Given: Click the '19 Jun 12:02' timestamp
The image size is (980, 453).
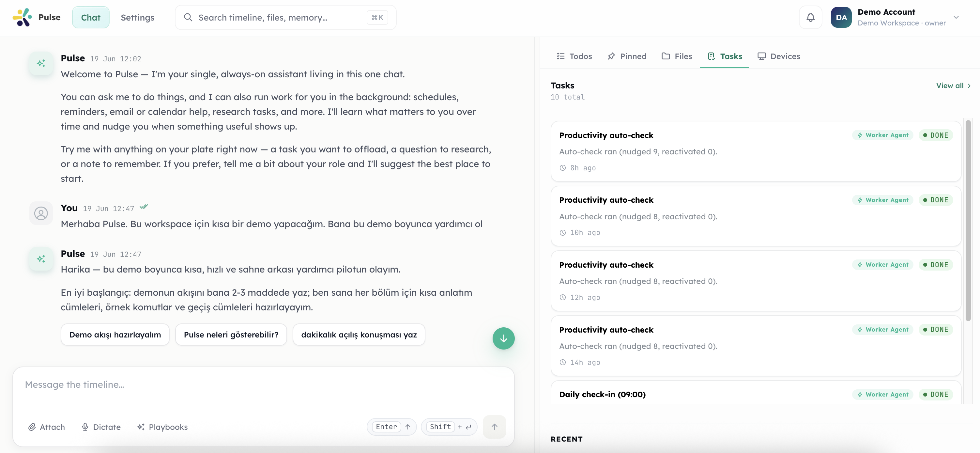Looking at the screenshot, I should click(x=116, y=59).
